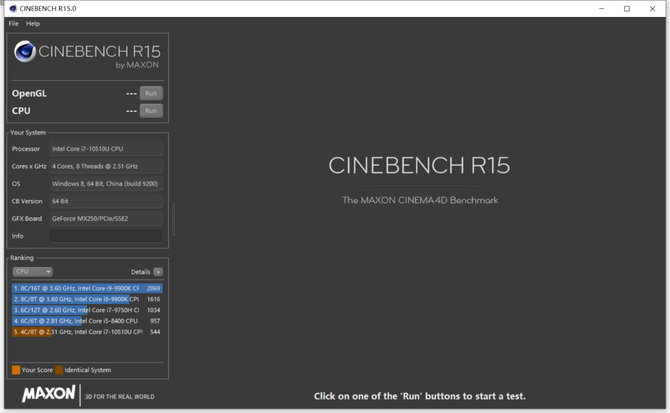The height and width of the screenshot is (413, 670).
Task: Select ranking entry 5 Core i7-10510U
Action: click(x=87, y=332)
